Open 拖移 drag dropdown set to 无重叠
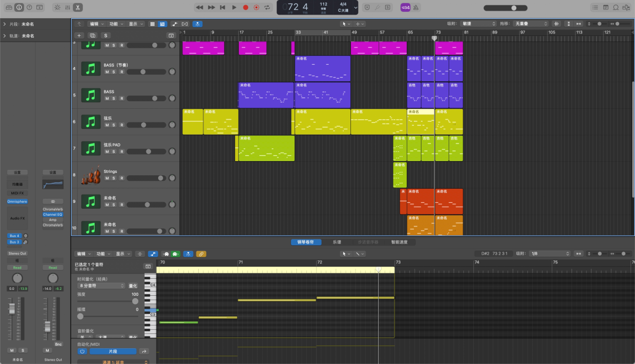The image size is (635, 364). [530, 24]
